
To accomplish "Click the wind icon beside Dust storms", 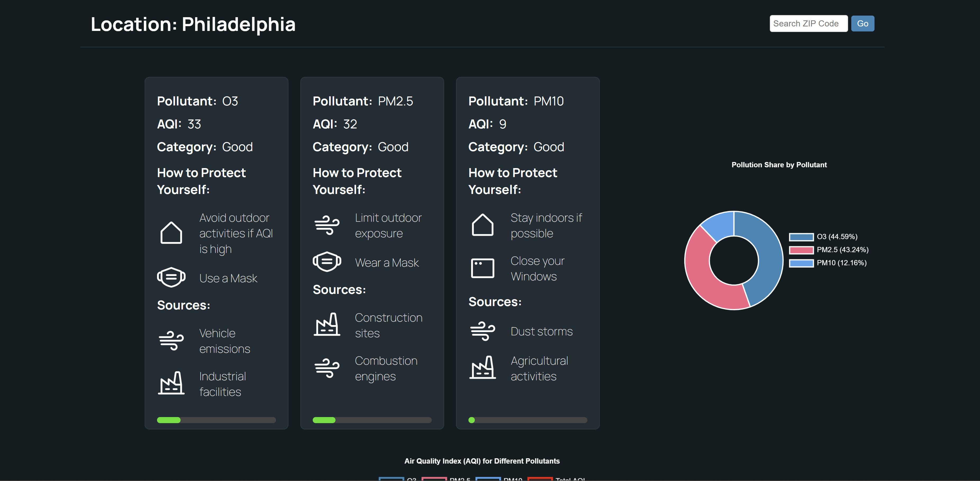I will coord(482,331).
